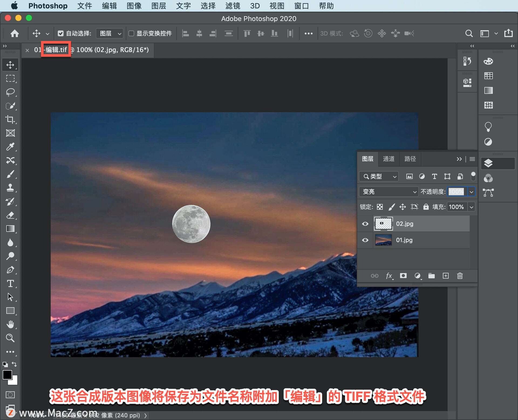518x420 pixels.
Task: Select the Blur tool
Action: (10, 242)
